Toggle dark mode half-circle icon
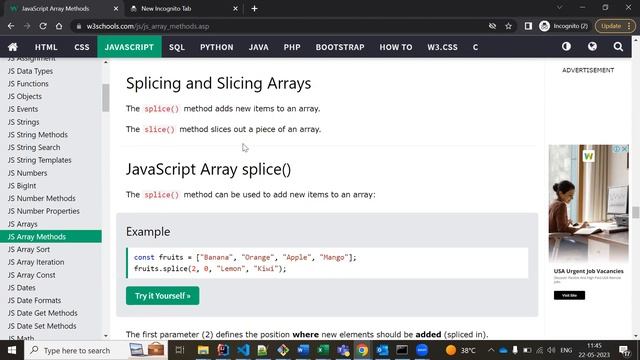The width and height of the screenshot is (640, 360). coord(566,47)
